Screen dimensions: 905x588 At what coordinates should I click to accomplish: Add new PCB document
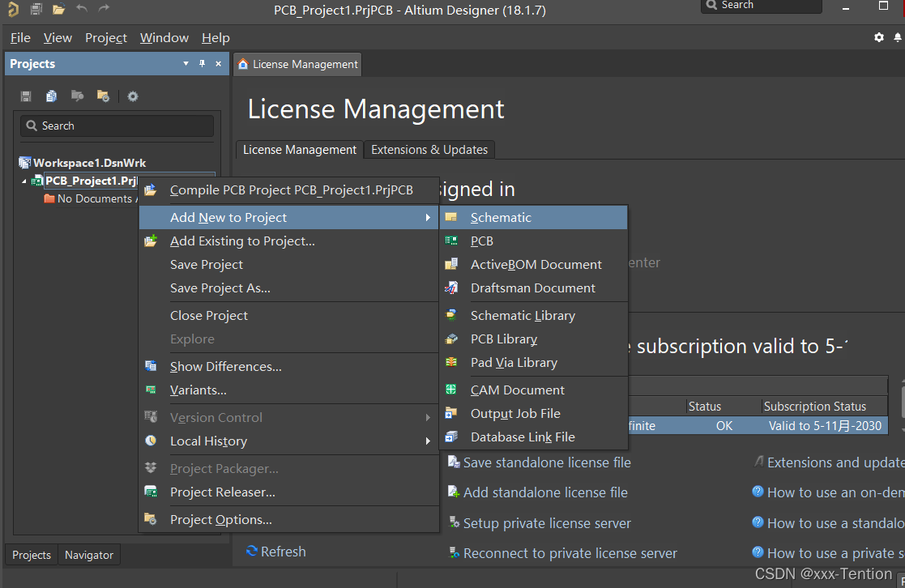533,241
